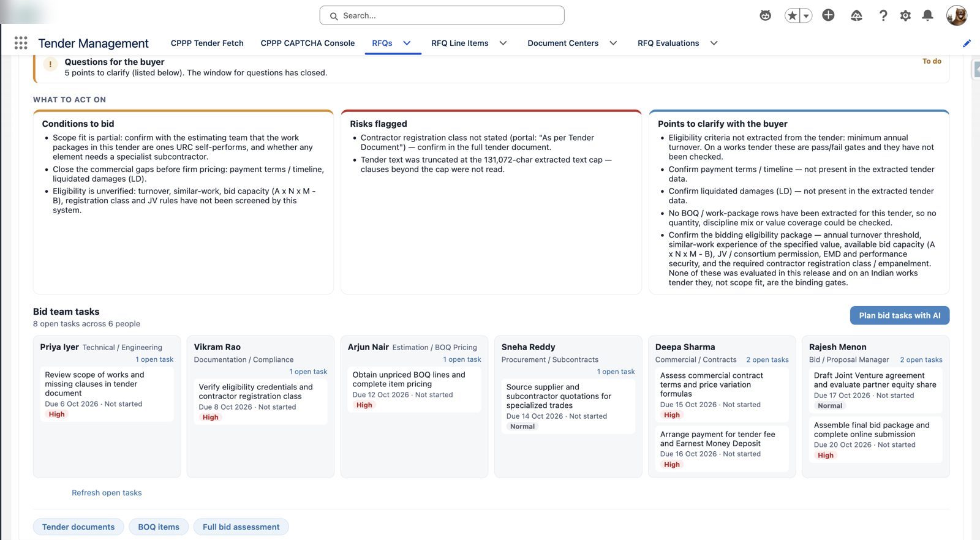Open the Notifications bell icon
This screenshot has height=540, width=980.
(x=928, y=15)
